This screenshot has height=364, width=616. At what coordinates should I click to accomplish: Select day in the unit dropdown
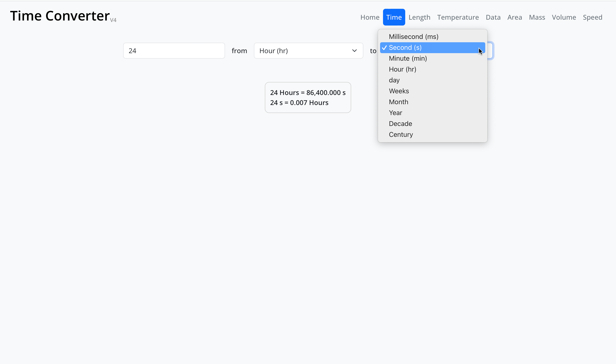[394, 80]
